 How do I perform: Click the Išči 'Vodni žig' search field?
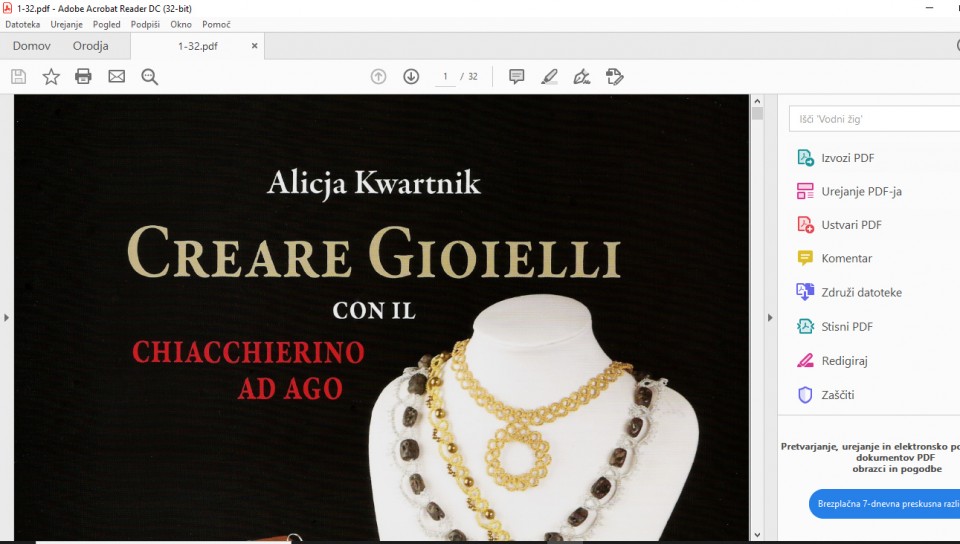tap(874, 119)
